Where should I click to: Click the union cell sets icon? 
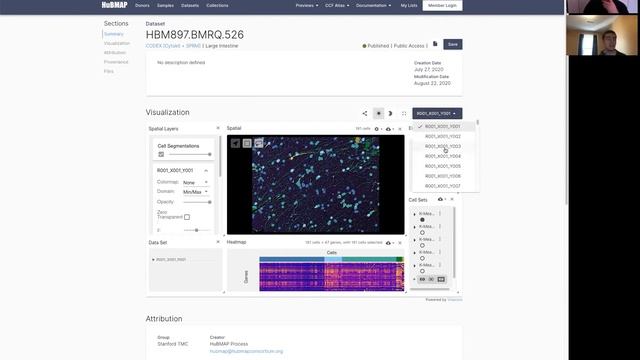point(422,279)
